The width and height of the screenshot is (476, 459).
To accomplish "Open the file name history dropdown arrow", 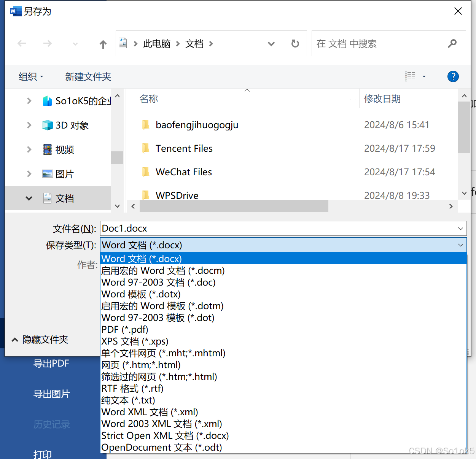I will (460, 229).
